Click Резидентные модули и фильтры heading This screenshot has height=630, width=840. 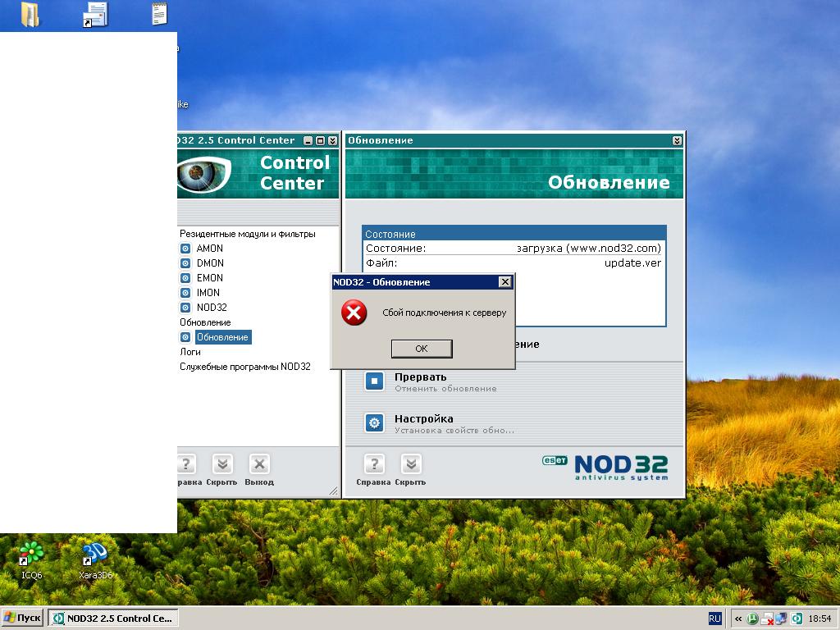click(x=248, y=234)
